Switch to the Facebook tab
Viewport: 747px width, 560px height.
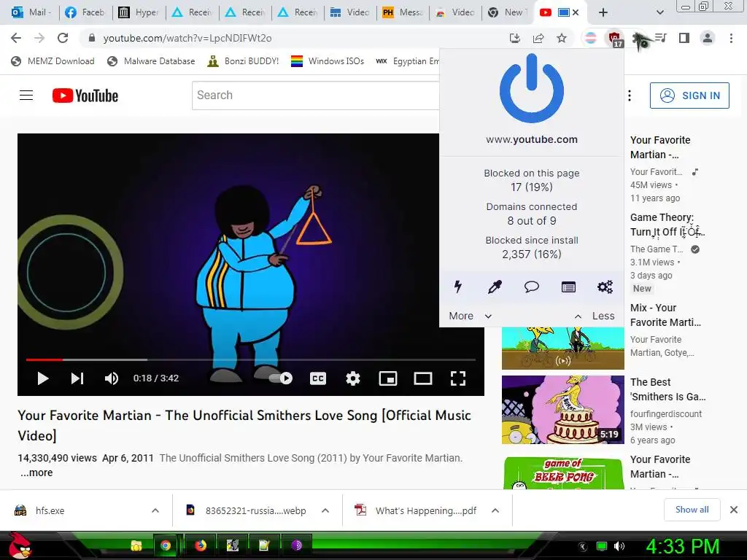coord(86,12)
